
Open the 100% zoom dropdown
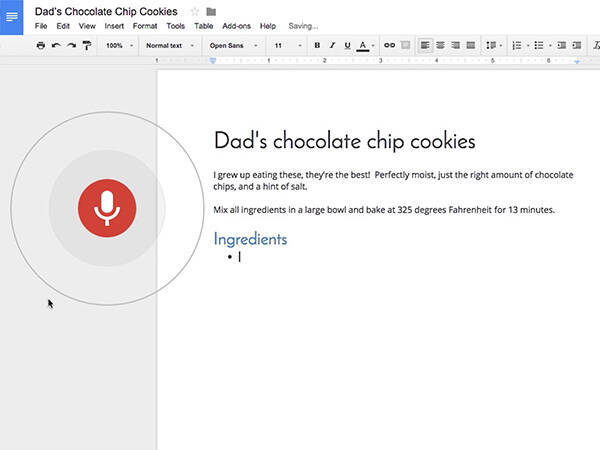(119, 45)
